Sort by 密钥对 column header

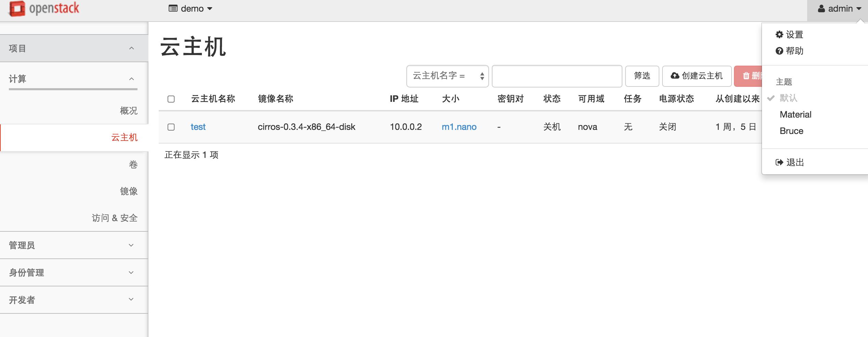pos(511,99)
